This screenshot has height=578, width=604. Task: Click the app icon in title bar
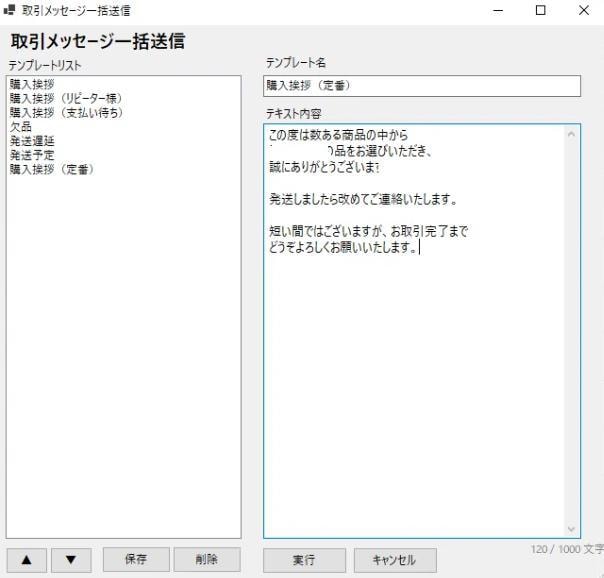pos(9,10)
